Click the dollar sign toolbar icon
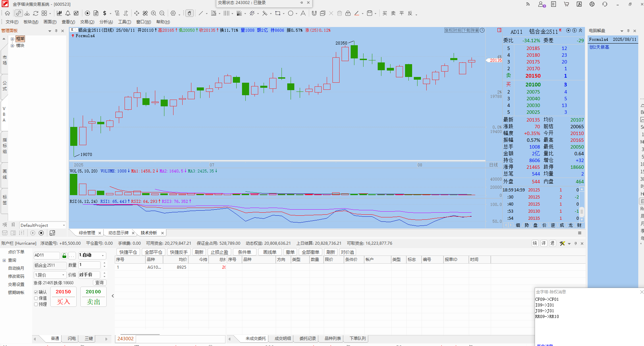The image size is (644, 346). tap(105, 13)
